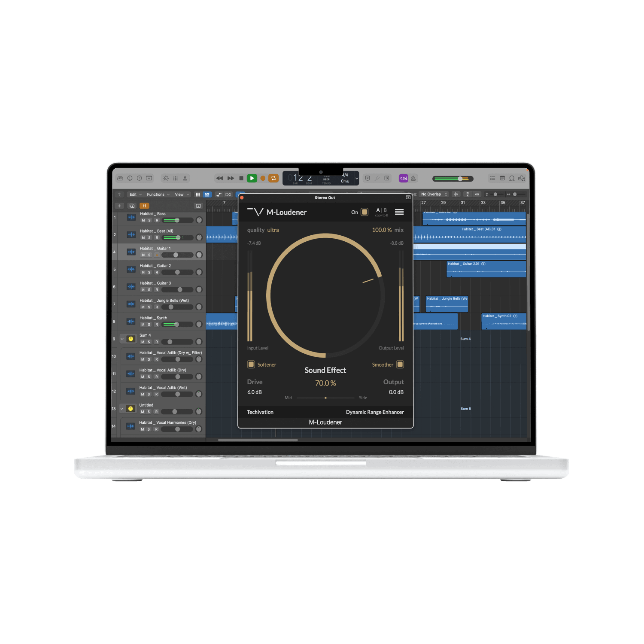Collapse the Sum 4 track stack

122,339
